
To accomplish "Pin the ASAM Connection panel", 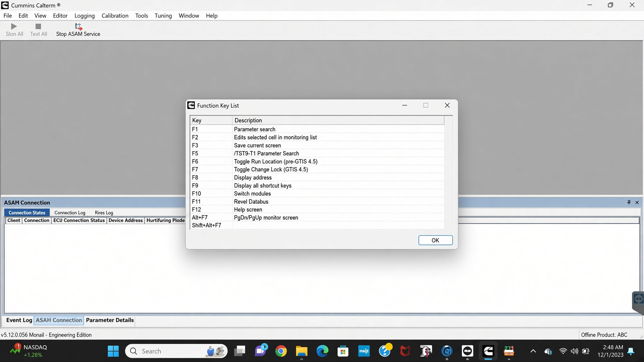I will pos(629,203).
